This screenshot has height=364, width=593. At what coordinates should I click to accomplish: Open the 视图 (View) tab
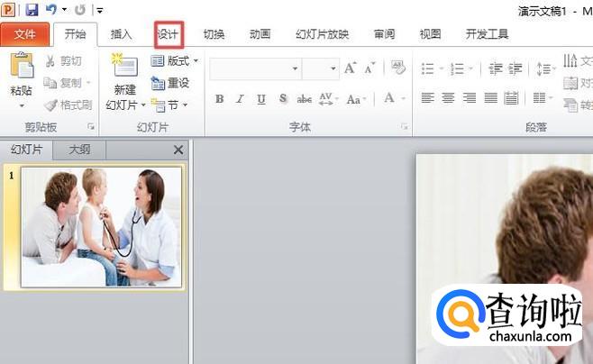click(x=431, y=34)
